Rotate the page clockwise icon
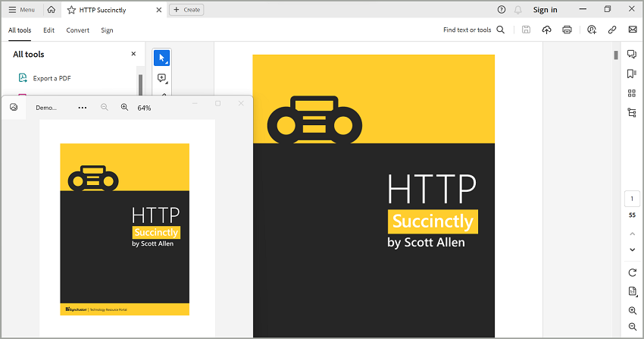This screenshot has width=644, height=339. pos(633,272)
